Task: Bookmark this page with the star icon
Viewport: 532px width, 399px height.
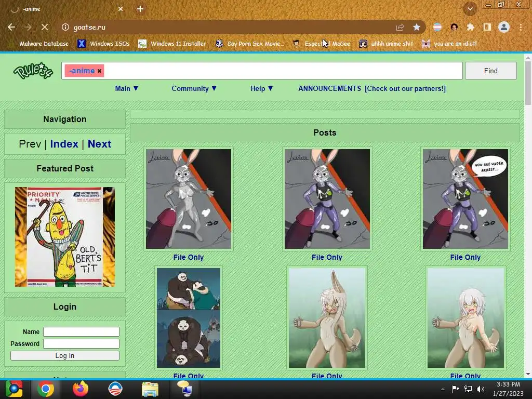Action: tap(417, 27)
